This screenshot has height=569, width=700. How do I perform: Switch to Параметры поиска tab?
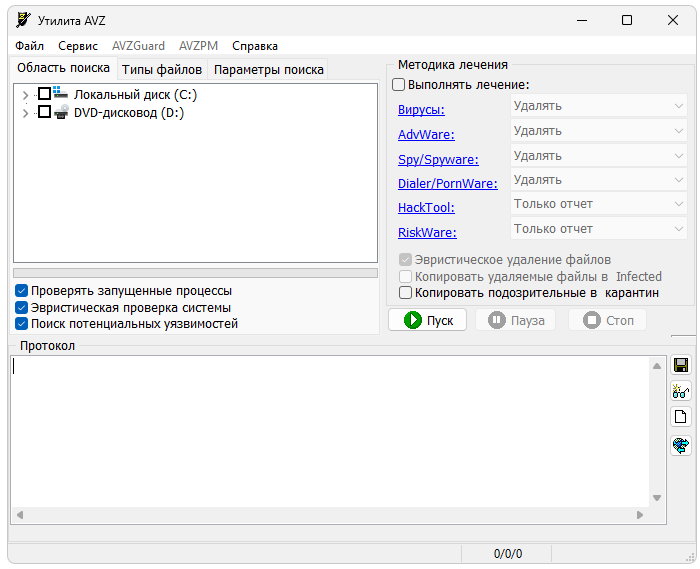pyautogui.click(x=269, y=70)
